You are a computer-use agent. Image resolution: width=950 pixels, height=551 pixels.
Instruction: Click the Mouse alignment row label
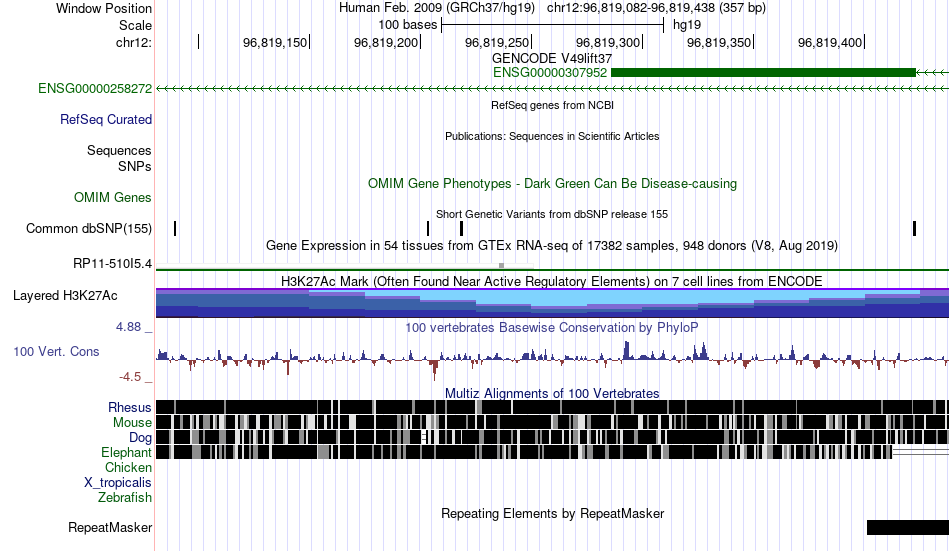coord(132,422)
